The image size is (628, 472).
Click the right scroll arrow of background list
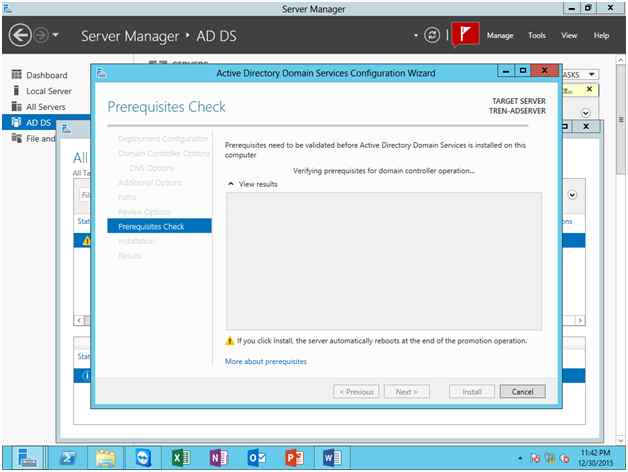(x=580, y=320)
